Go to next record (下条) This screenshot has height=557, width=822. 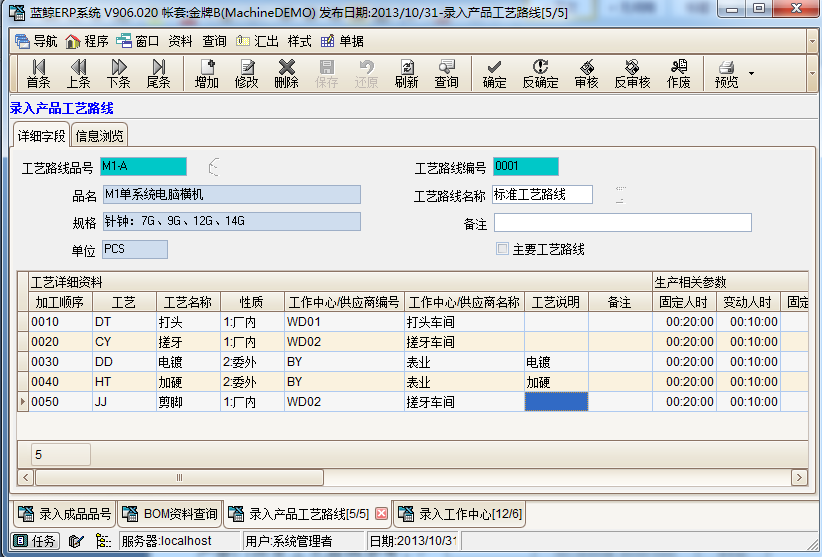click(118, 74)
